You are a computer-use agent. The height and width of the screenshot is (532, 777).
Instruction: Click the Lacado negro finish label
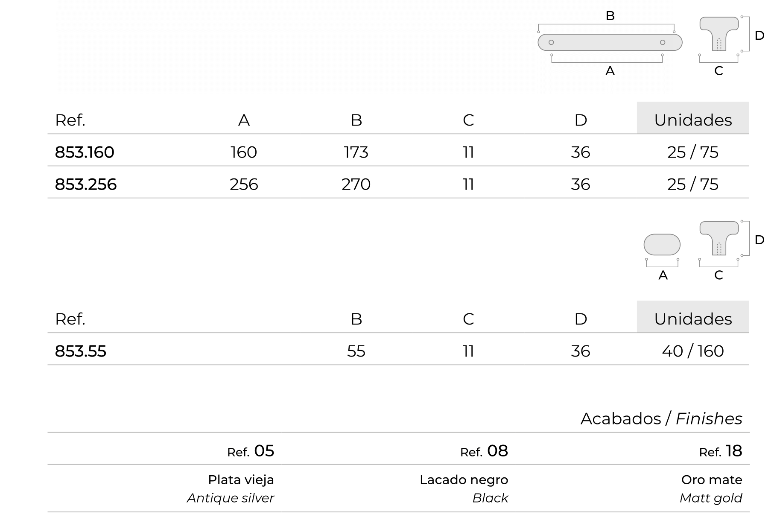coord(464,480)
